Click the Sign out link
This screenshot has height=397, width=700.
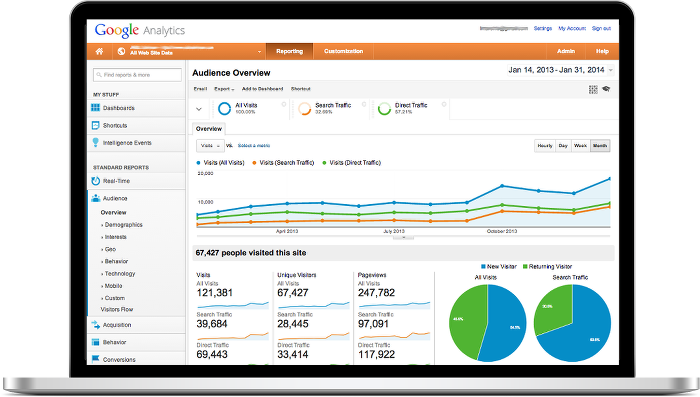601,28
